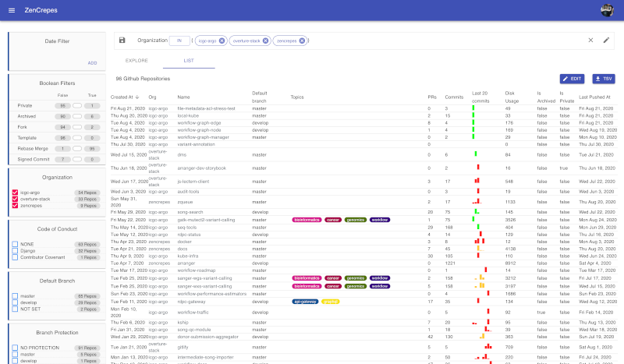Toggle the Private boolean filter switch
Screen dimensions: 624x364
coord(77,106)
